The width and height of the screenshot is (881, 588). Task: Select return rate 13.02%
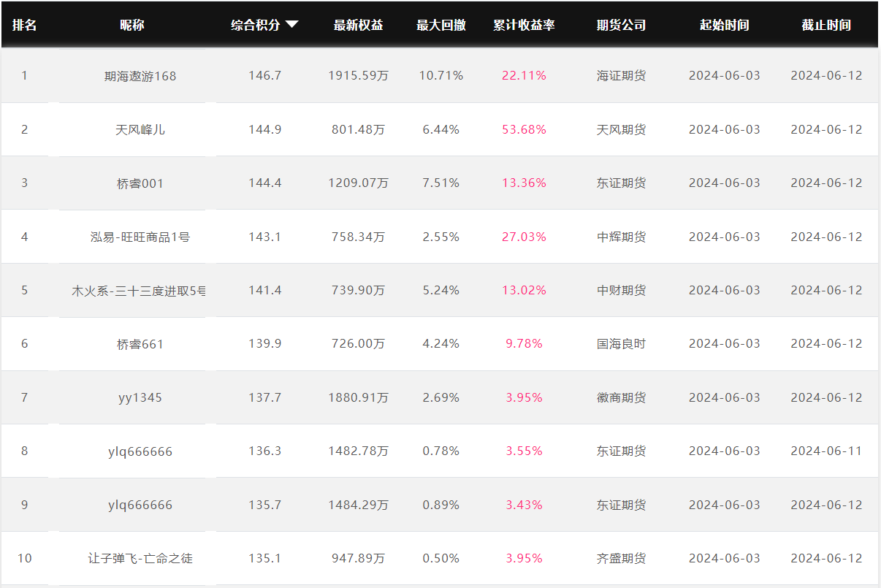click(525, 290)
